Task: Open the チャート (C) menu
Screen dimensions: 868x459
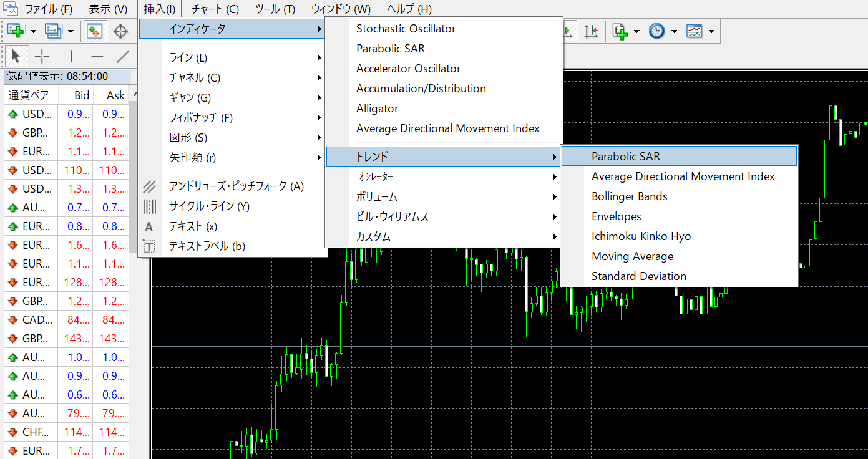Action: click(215, 9)
